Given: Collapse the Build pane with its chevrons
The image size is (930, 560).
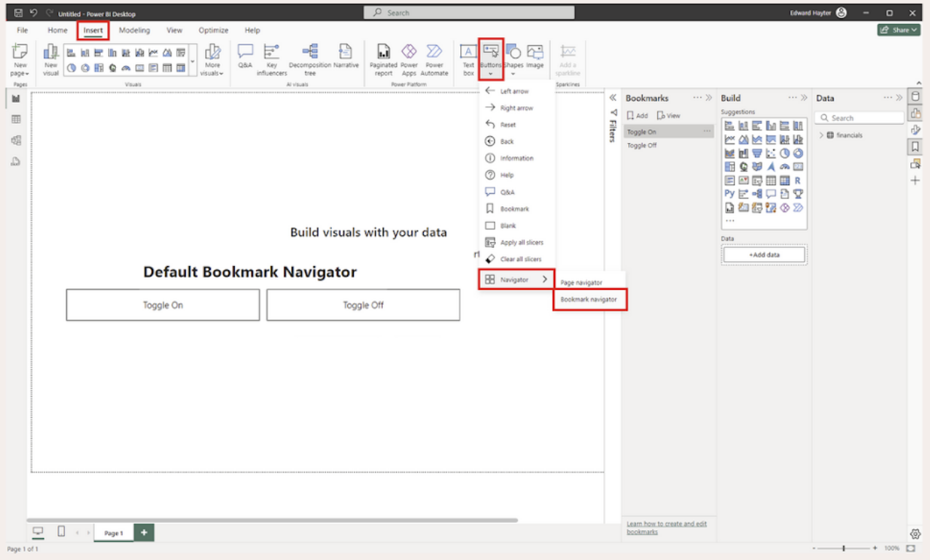Looking at the screenshot, I should point(804,98).
